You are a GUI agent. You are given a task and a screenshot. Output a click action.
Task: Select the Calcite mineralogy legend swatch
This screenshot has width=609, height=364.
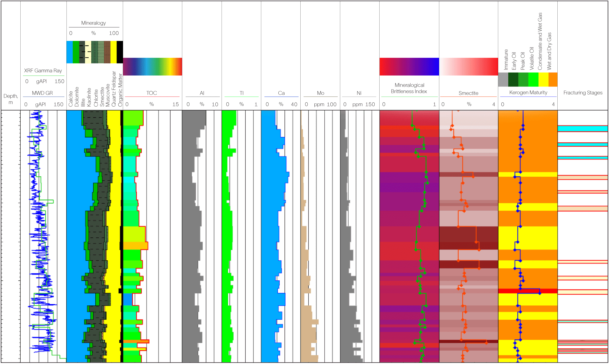[x=70, y=52]
